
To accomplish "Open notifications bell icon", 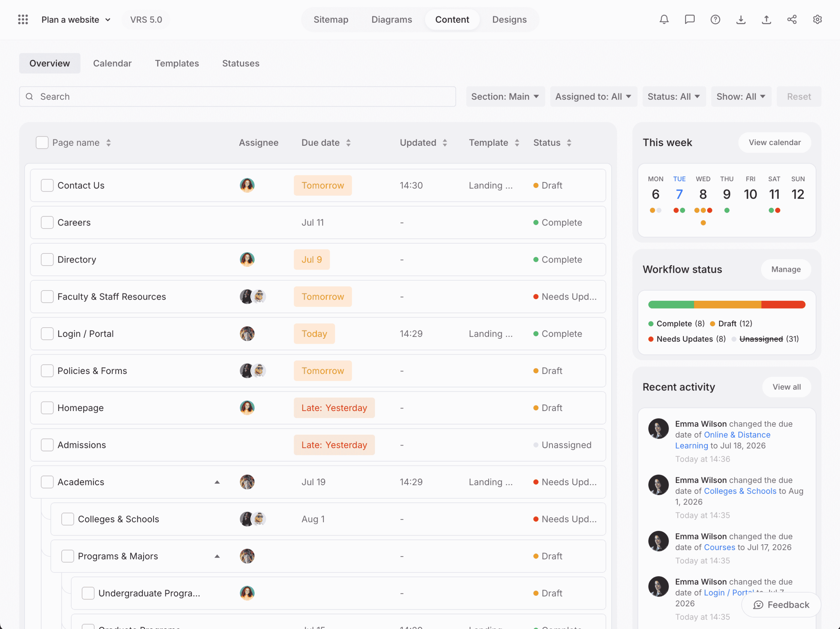I will point(664,19).
